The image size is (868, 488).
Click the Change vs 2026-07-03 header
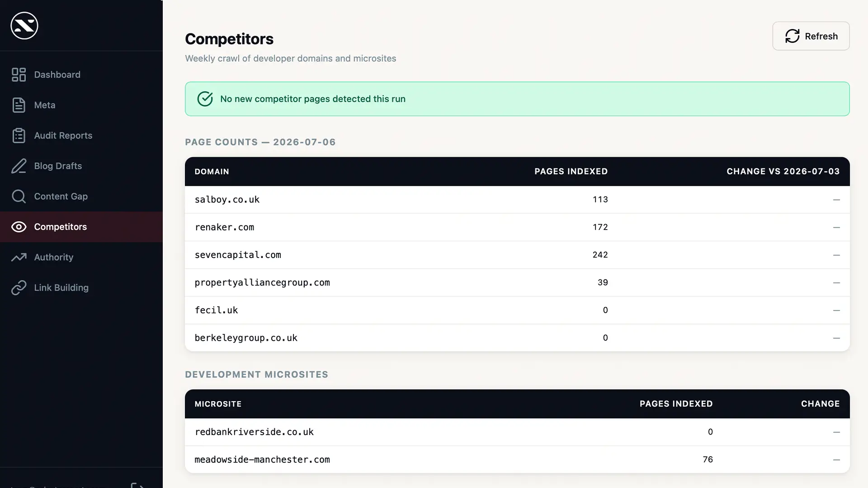783,172
